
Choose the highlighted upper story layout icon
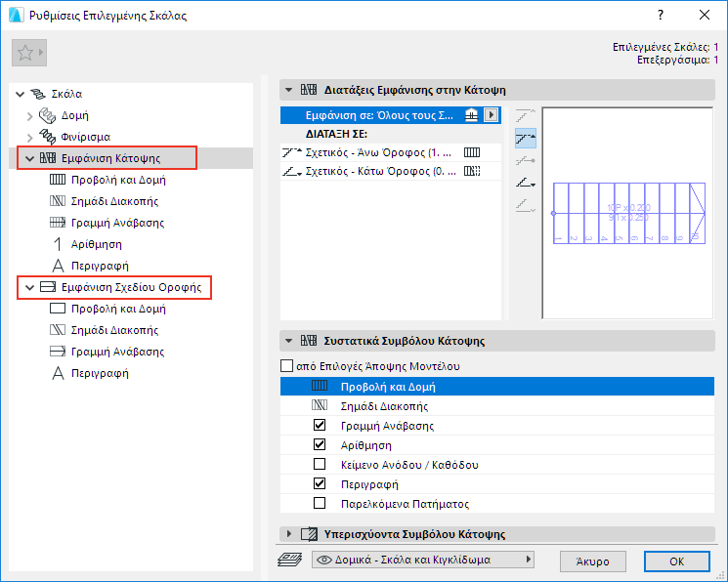tap(526, 139)
